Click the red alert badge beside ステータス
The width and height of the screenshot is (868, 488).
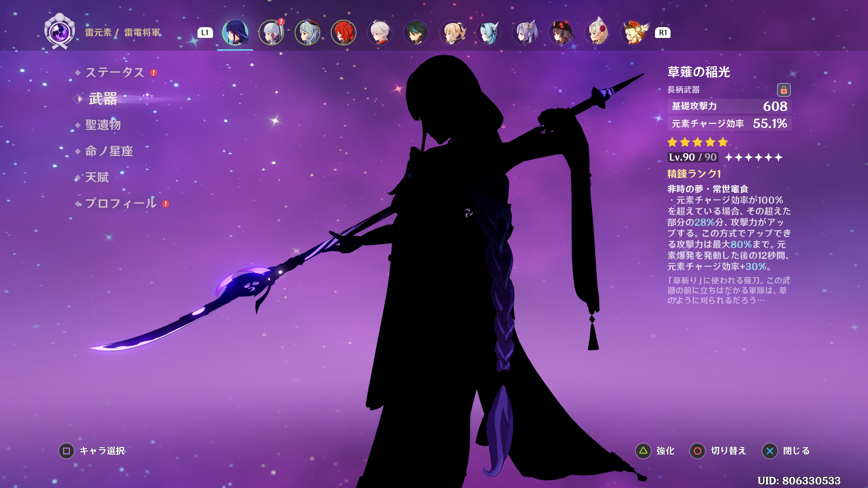pos(154,73)
